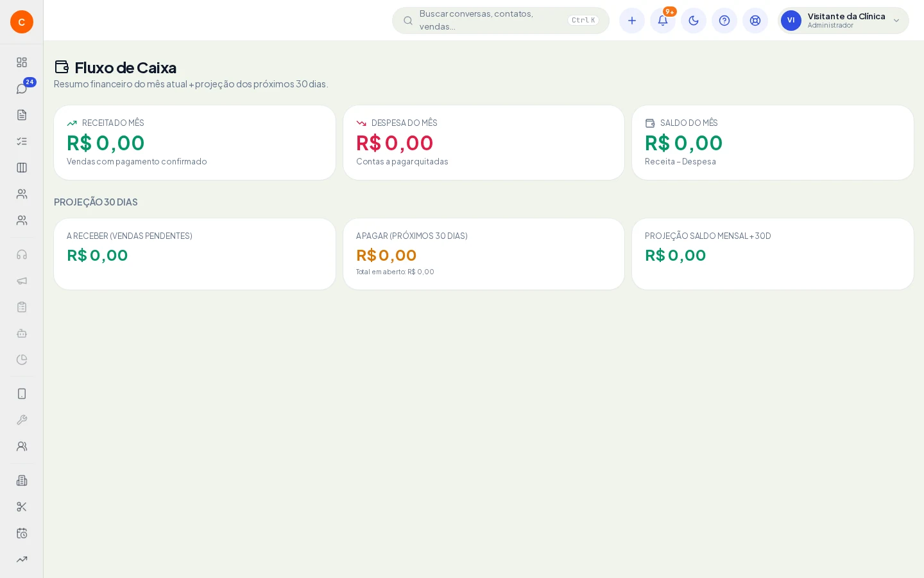Image resolution: width=924 pixels, height=578 pixels.
Task: Open the megaphone campaigns icon in sidebar
Action: [22, 281]
